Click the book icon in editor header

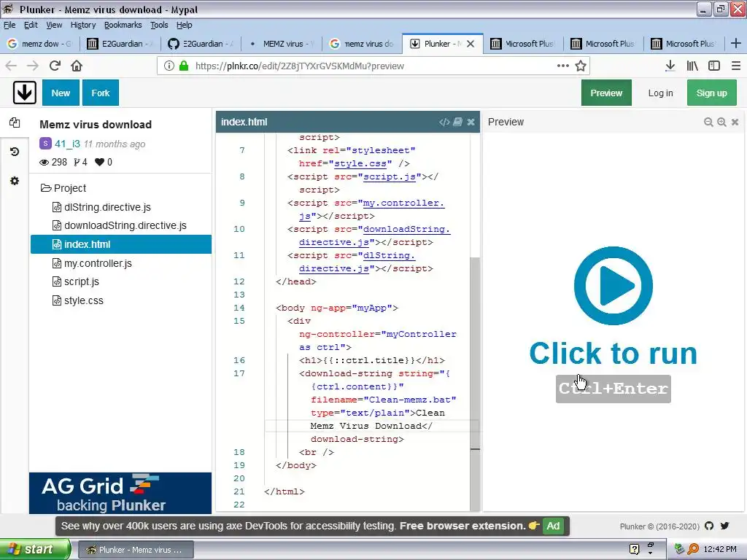457,122
